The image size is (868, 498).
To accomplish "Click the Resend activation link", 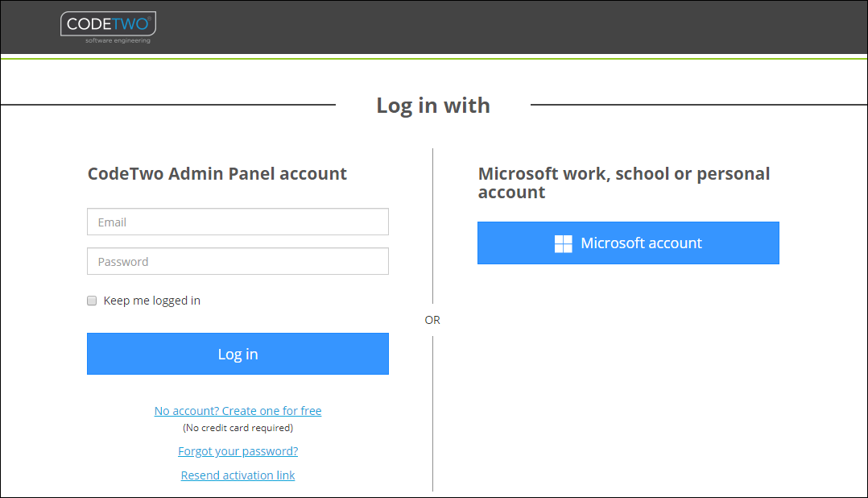I will tap(238, 475).
